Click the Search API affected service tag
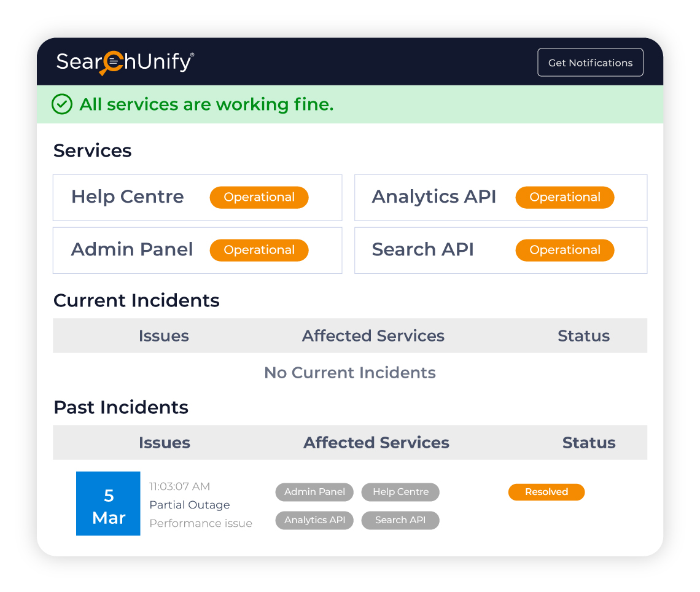Screen dimensions: 700x592 pos(400,520)
